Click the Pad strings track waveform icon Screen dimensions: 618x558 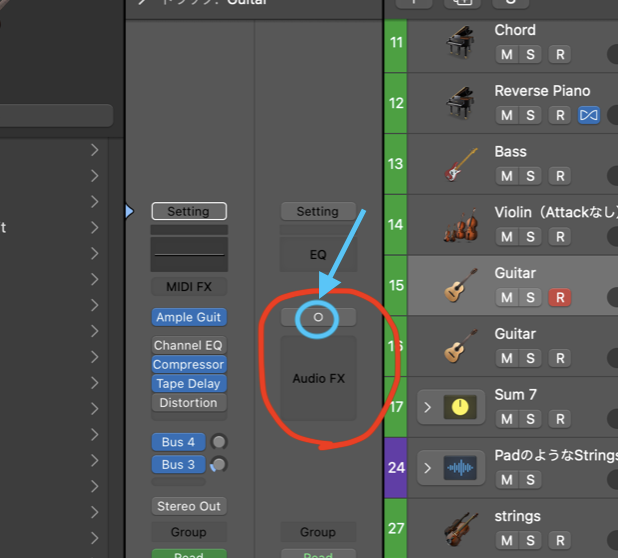pos(460,468)
